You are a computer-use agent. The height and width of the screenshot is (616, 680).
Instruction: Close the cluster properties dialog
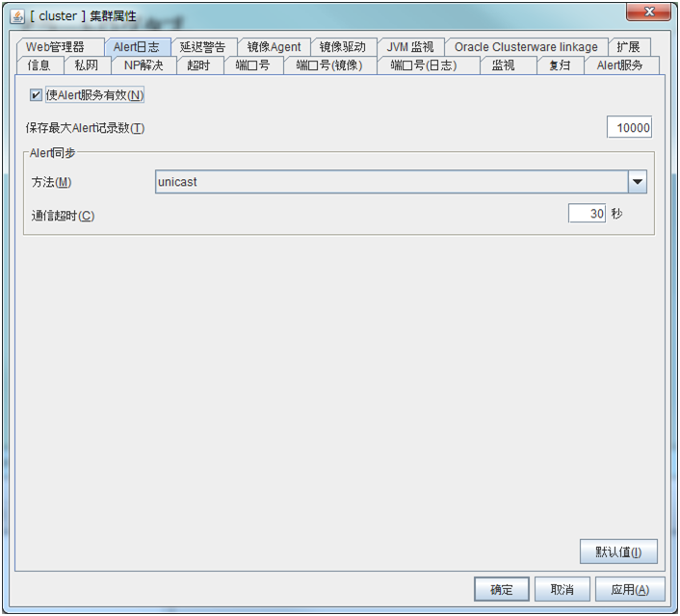(649, 12)
